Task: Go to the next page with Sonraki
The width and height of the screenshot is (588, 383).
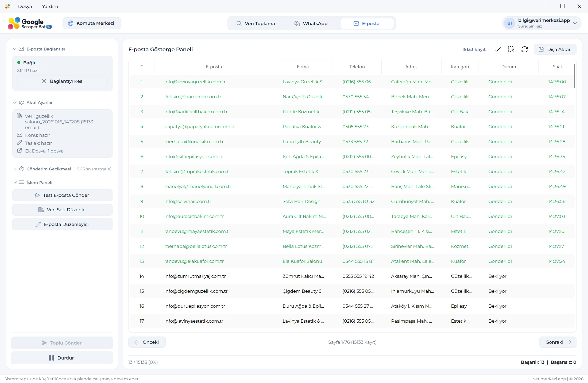Action: click(x=558, y=342)
